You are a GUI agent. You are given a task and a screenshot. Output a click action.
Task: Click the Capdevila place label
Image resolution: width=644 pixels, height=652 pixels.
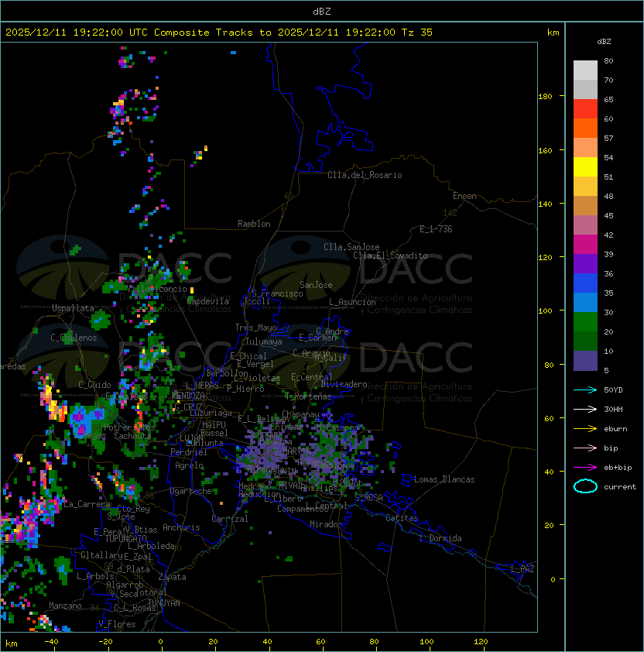[x=208, y=301]
